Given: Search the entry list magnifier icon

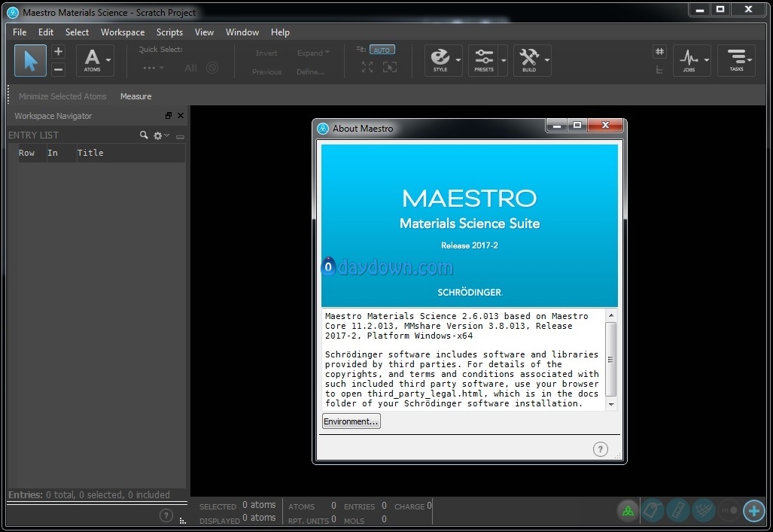Looking at the screenshot, I should 144,135.
